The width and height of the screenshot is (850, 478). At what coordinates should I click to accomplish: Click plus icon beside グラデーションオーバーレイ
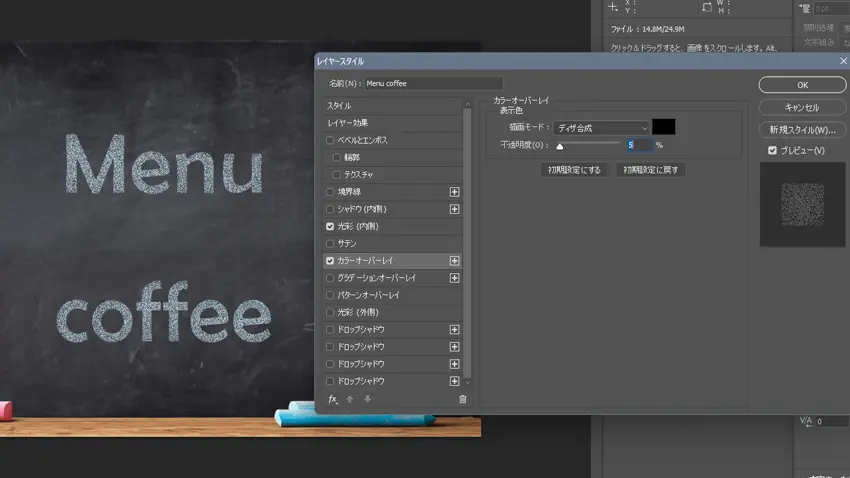pyautogui.click(x=454, y=278)
